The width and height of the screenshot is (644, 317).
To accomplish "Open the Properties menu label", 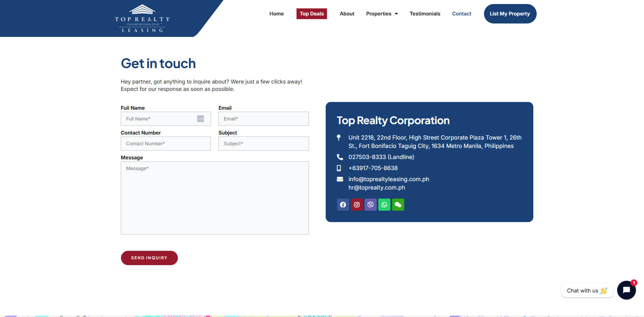I will 379,14.
